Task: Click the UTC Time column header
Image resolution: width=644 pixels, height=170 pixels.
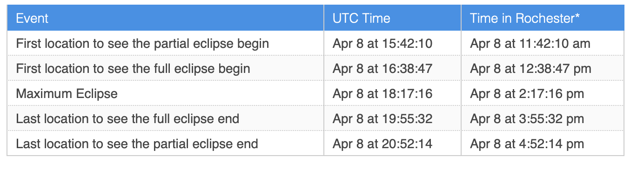Action: point(392,18)
